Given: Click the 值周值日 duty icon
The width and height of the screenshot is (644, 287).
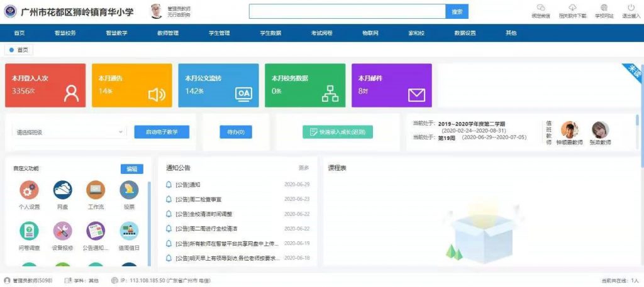Looking at the screenshot, I should click(129, 232).
